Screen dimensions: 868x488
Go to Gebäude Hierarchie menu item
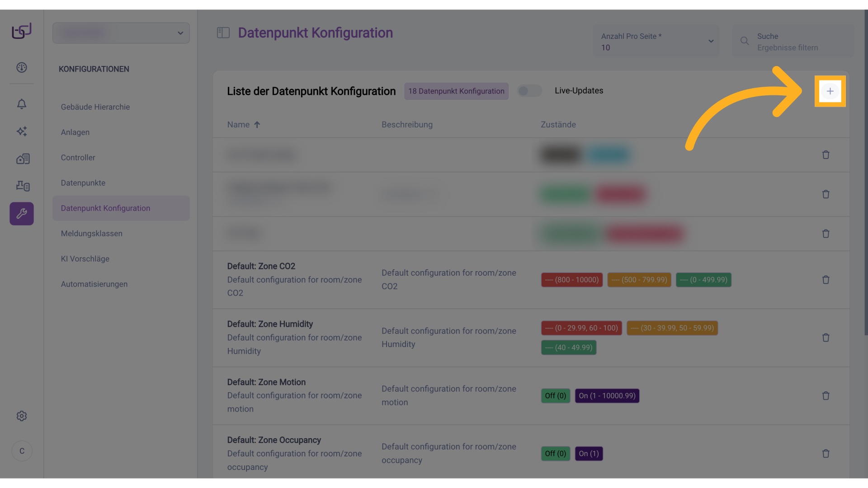[95, 107]
